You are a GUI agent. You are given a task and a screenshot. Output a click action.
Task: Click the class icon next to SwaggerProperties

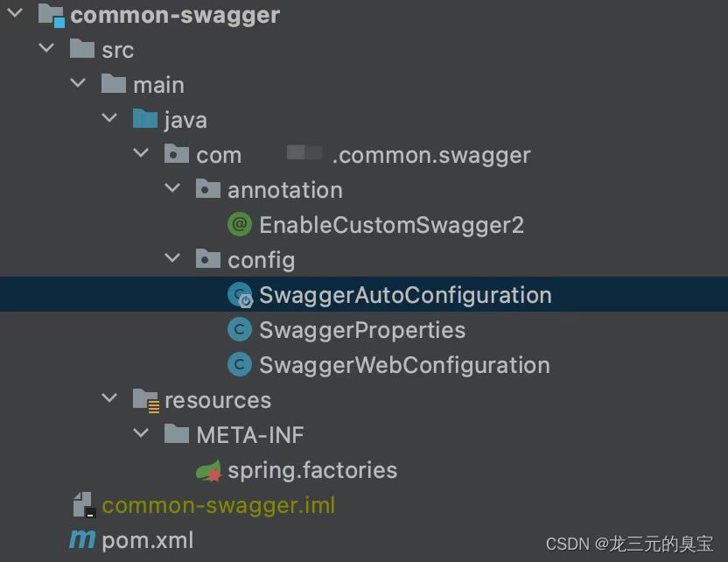point(241,330)
